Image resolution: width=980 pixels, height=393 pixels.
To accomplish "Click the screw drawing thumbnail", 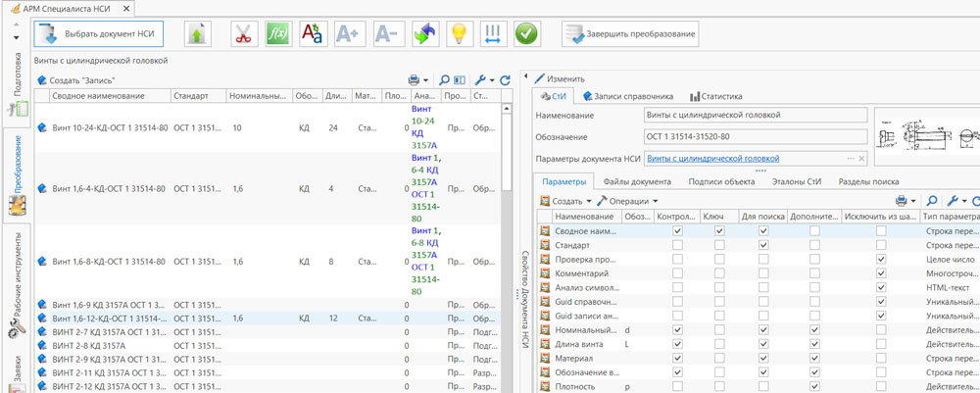I will tap(926, 137).
